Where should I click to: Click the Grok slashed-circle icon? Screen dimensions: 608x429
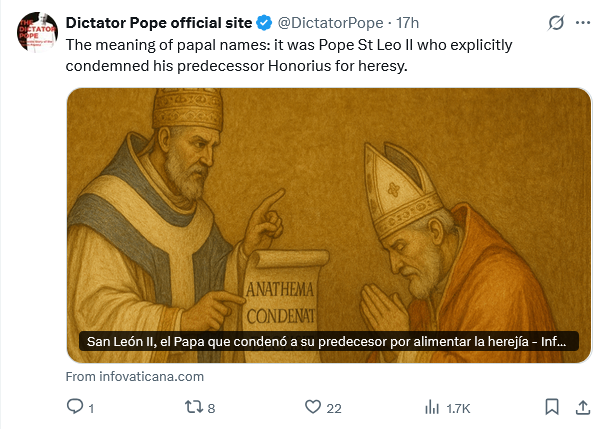click(555, 23)
